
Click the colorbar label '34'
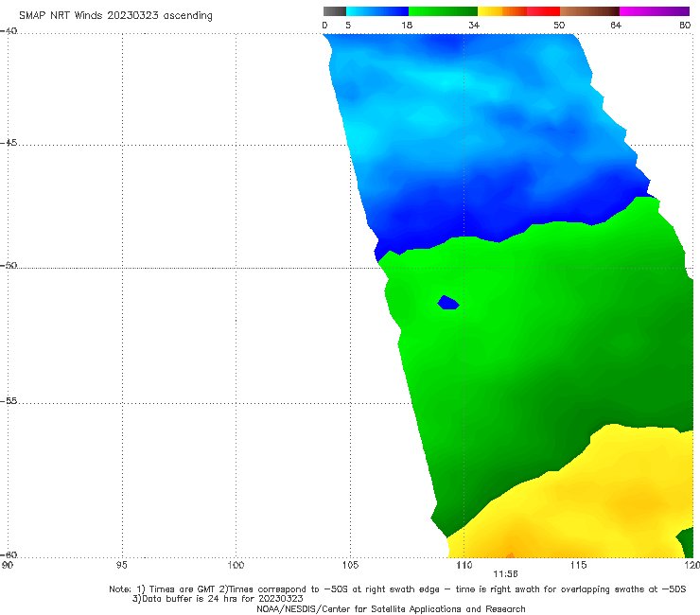point(474,25)
